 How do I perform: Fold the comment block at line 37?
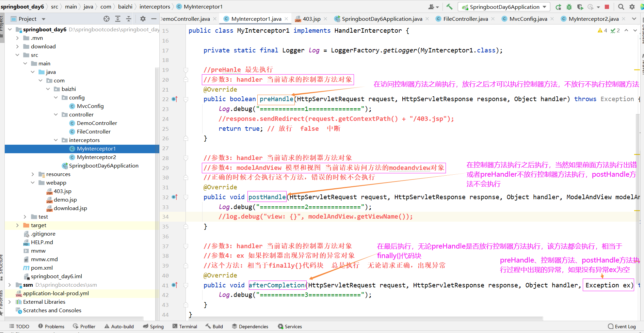[186, 246]
